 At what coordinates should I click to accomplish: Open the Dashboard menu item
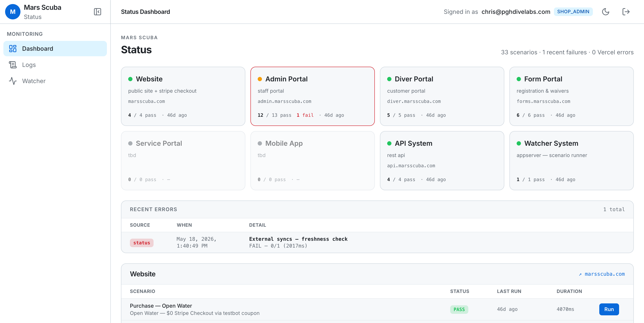pyautogui.click(x=55, y=49)
